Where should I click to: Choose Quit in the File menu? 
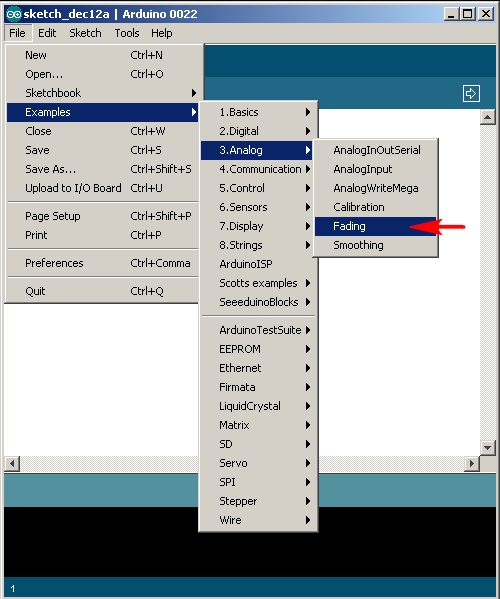(x=102, y=291)
